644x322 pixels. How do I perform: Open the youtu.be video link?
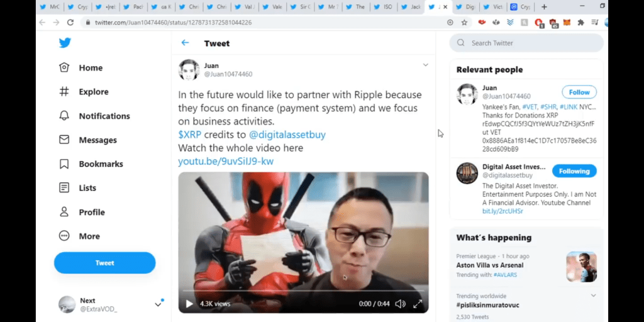(226, 162)
